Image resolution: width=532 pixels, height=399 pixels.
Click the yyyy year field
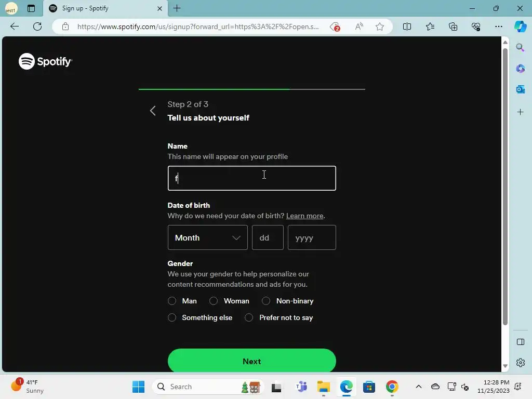(312, 237)
